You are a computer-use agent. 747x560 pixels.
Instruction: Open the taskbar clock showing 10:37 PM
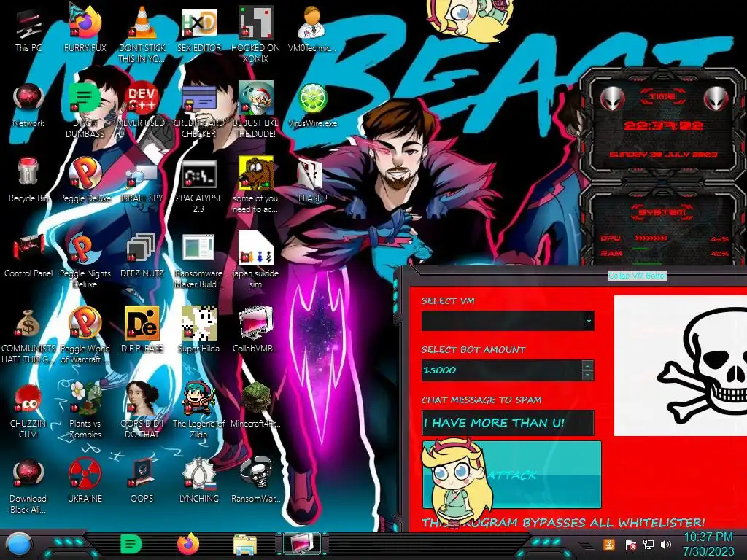tap(709, 544)
